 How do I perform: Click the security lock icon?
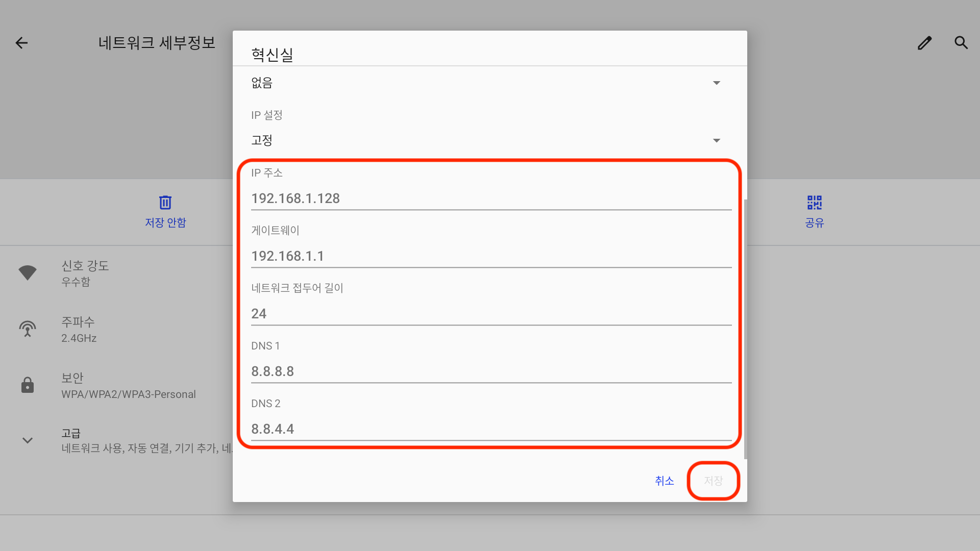click(x=28, y=385)
